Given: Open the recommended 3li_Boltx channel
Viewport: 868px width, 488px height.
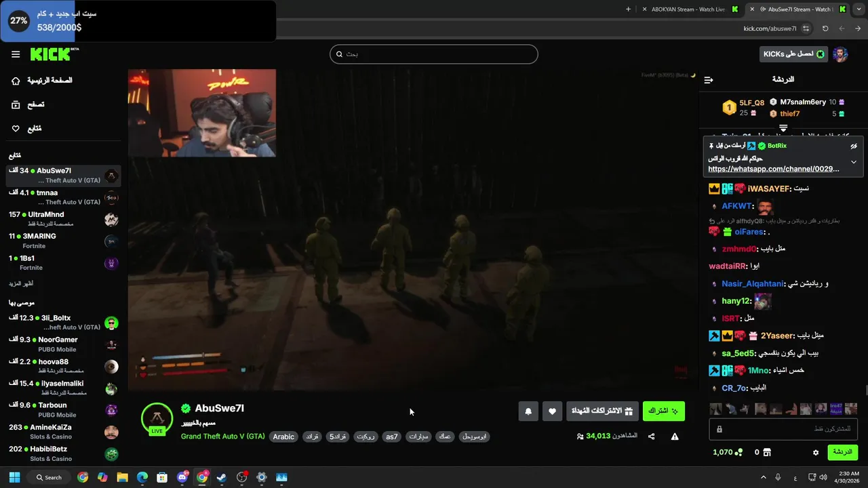Looking at the screenshot, I should point(63,323).
